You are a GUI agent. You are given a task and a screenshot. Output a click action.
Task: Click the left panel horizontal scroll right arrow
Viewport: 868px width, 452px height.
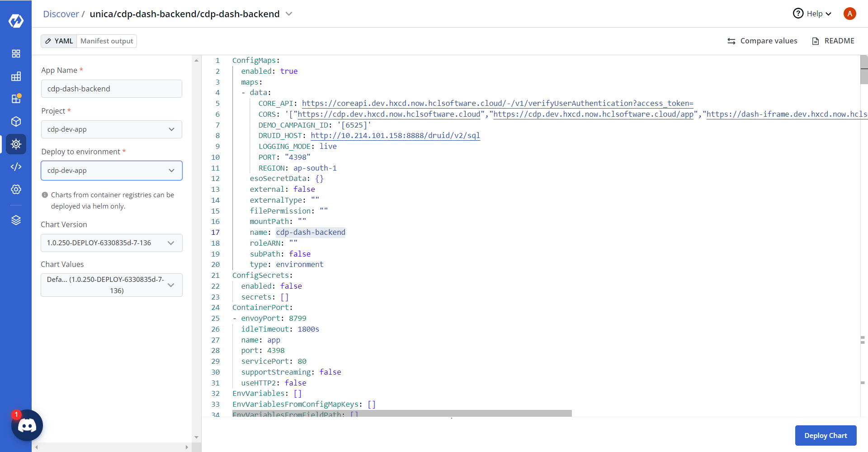click(187, 447)
